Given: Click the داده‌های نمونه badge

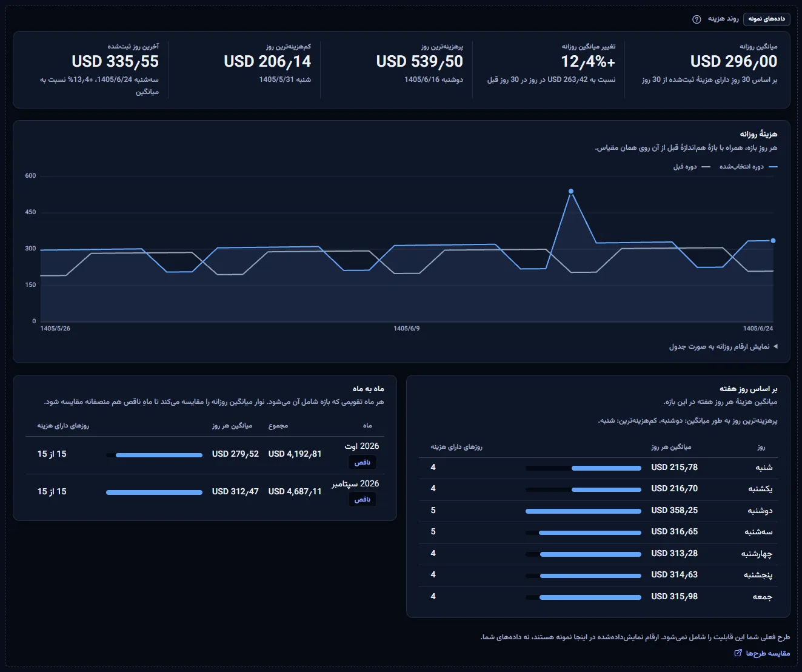Looking at the screenshot, I should coord(766,19).
